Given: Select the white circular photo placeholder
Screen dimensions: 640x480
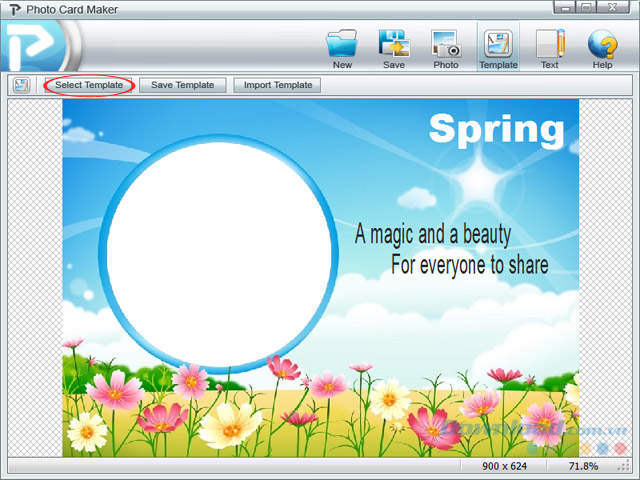Looking at the screenshot, I should pyautogui.click(x=219, y=251).
